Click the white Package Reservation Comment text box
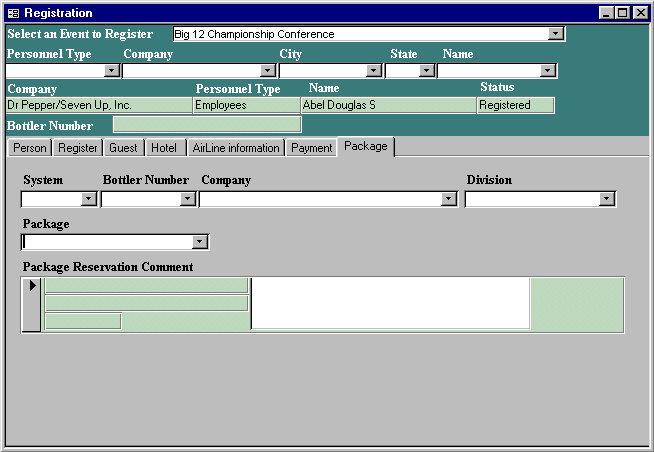 [x=390, y=304]
